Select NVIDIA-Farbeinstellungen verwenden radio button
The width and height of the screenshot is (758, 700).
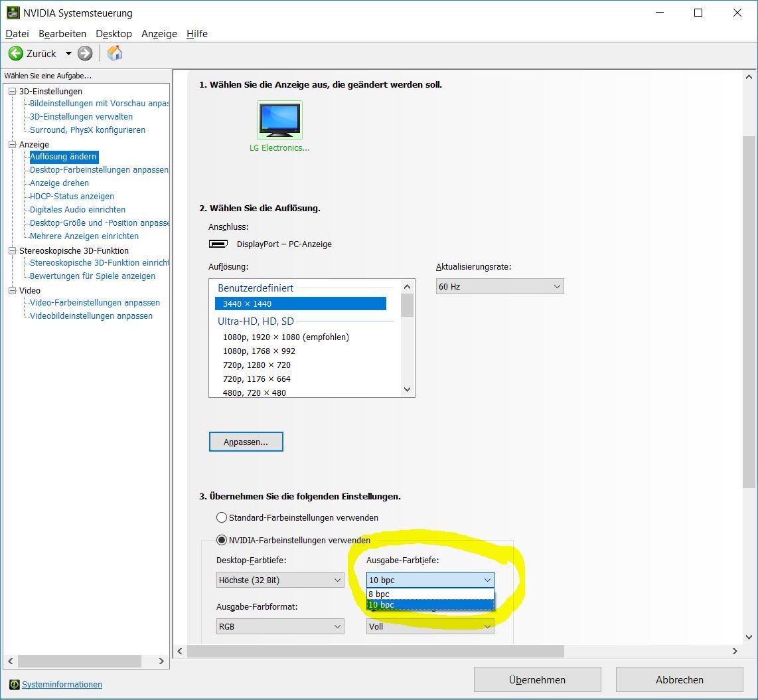coord(222,540)
